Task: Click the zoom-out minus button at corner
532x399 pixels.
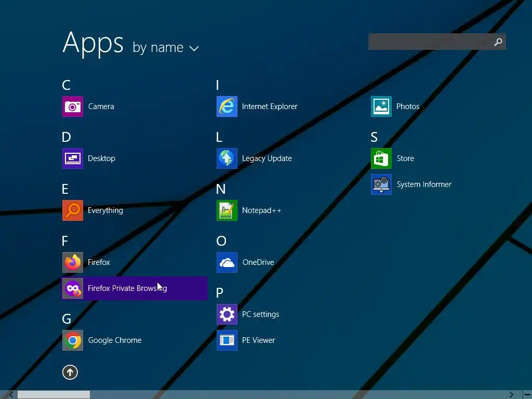Action: 527,395
